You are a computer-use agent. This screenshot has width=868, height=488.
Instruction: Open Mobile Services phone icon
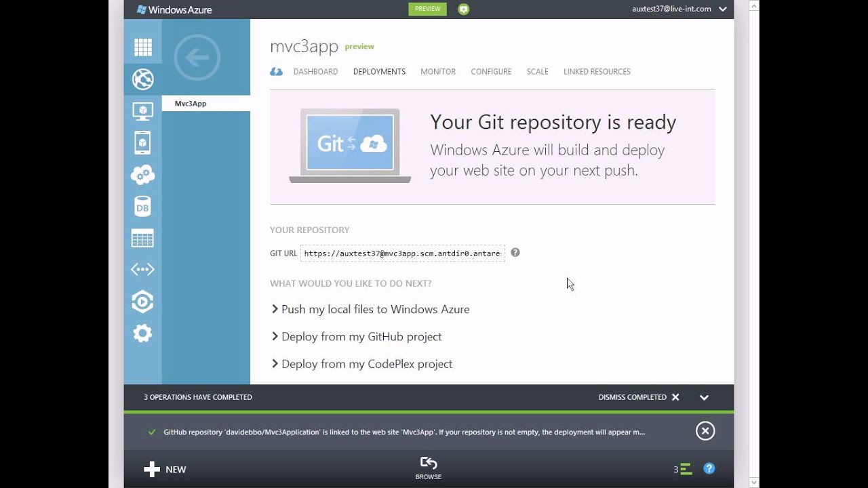point(142,143)
